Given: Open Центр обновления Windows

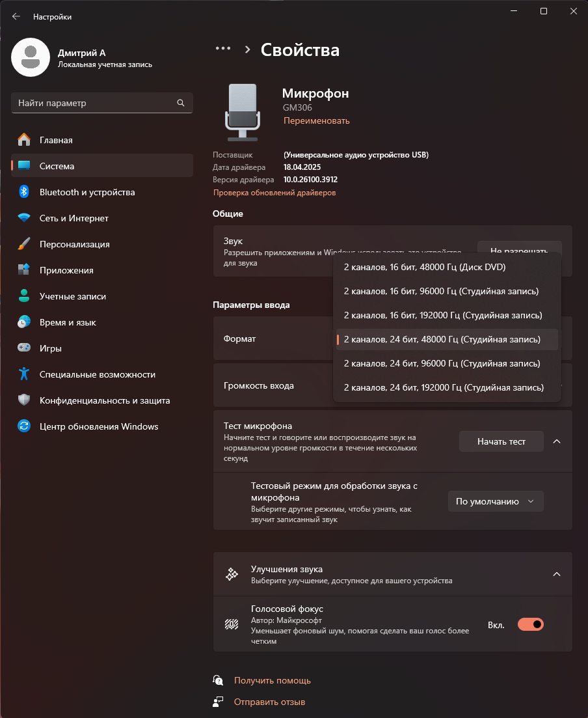Looking at the screenshot, I should tap(99, 426).
